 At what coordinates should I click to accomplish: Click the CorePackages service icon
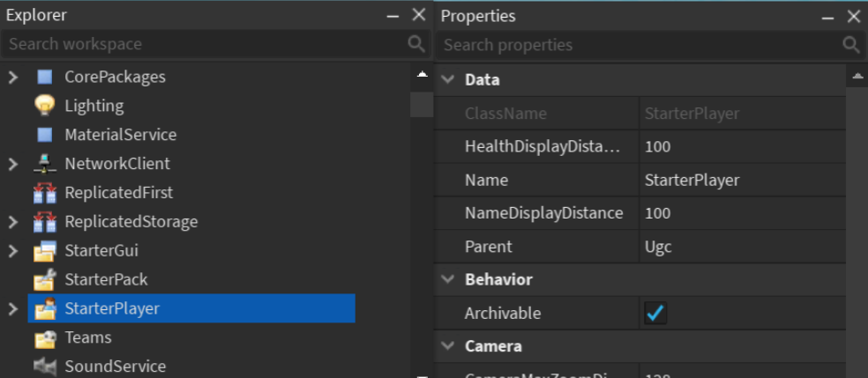[x=45, y=77]
